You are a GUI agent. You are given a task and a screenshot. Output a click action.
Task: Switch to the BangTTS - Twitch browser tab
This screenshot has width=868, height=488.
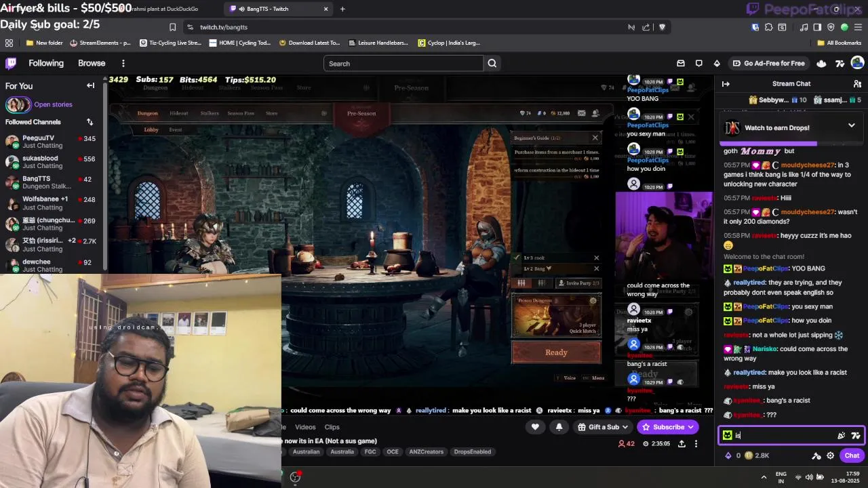[279, 9]
